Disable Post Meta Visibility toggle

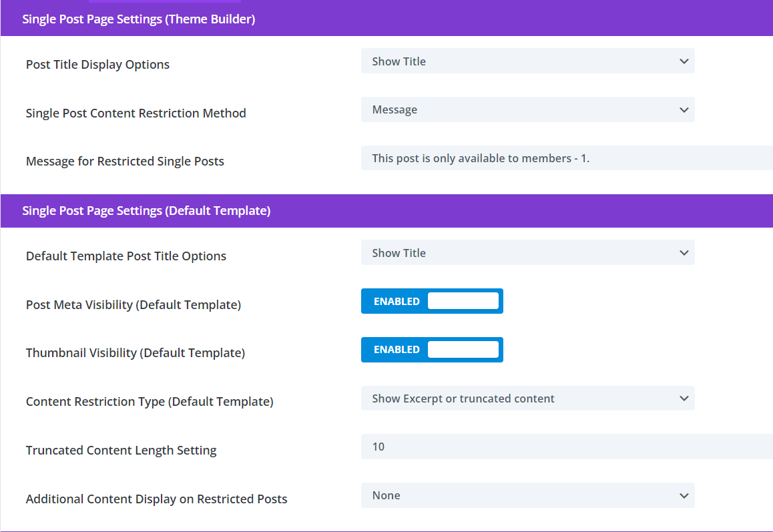[432, 301]
